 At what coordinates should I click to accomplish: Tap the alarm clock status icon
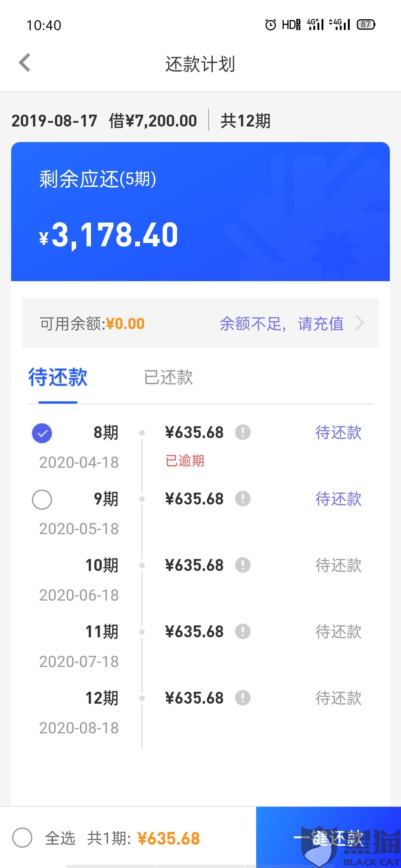point(271,25)
